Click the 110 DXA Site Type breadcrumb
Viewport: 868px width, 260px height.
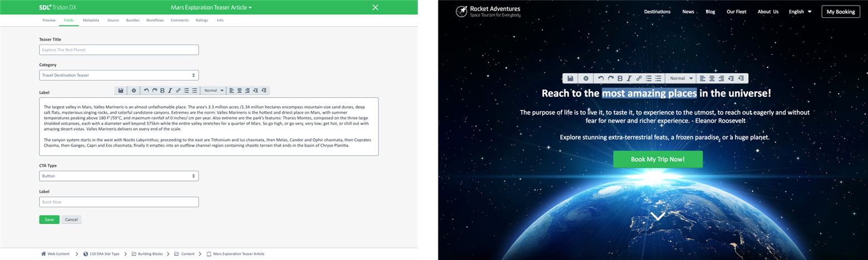[x=101, y=254]
